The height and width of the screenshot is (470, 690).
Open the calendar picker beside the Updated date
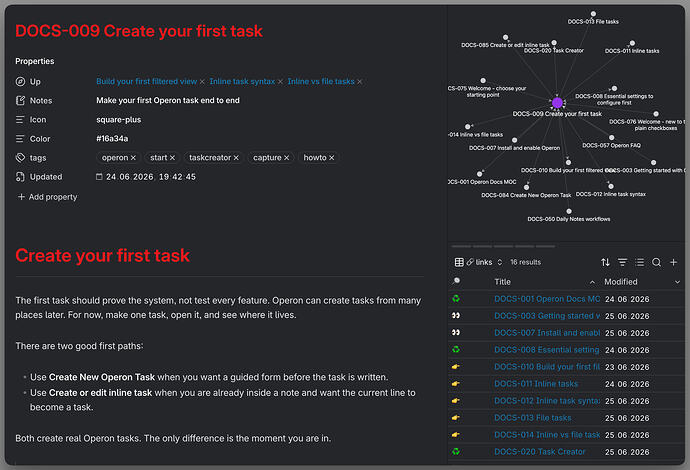99,176
